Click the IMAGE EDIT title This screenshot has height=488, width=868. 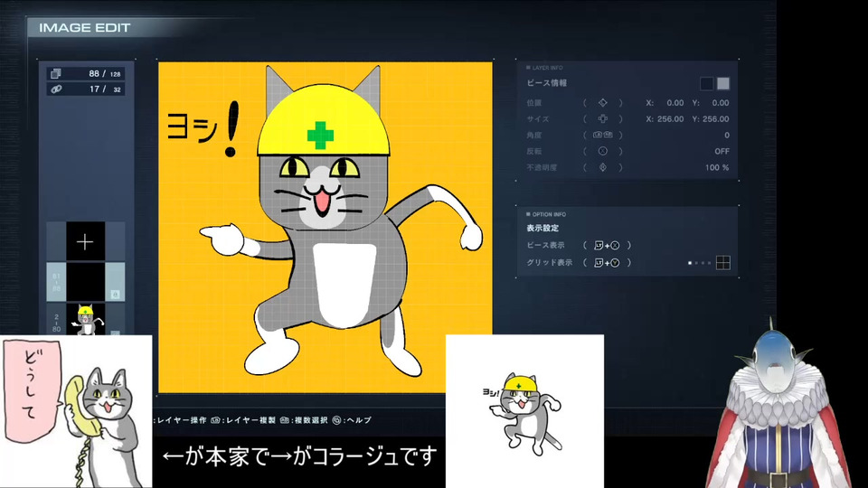click(85, 28)
